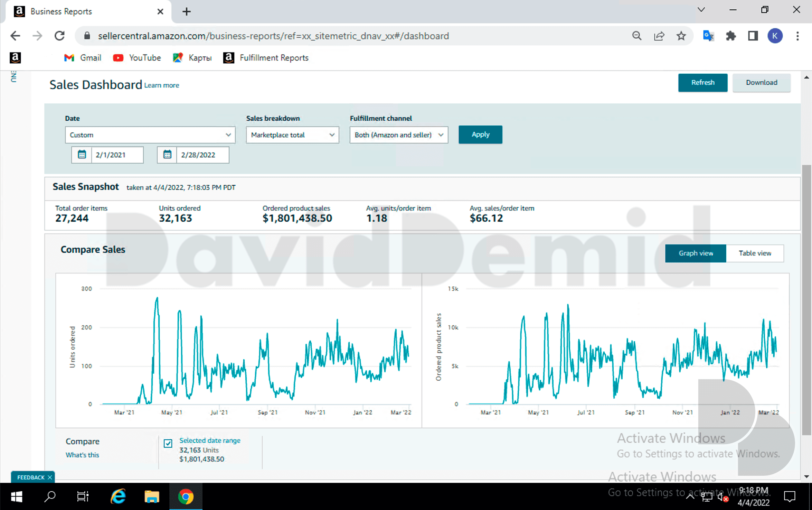This screenshot has width=812, height=510.
Task: Expand the Date Custom dropdown
Action: click(x=150, y=135)
